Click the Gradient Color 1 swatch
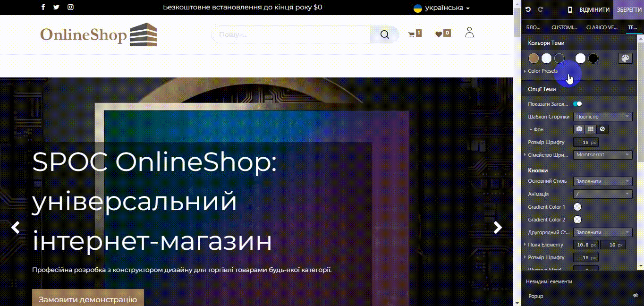 tap(577, 207)
